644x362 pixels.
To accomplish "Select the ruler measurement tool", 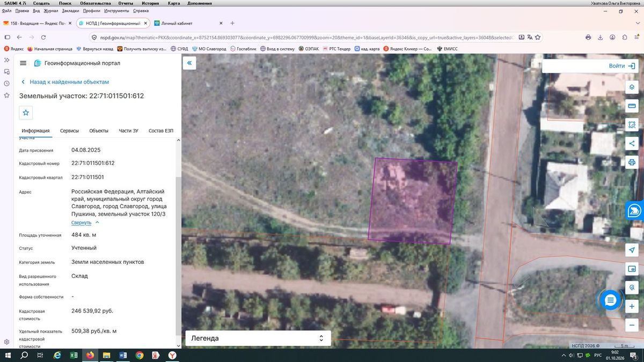I will 632,106.
